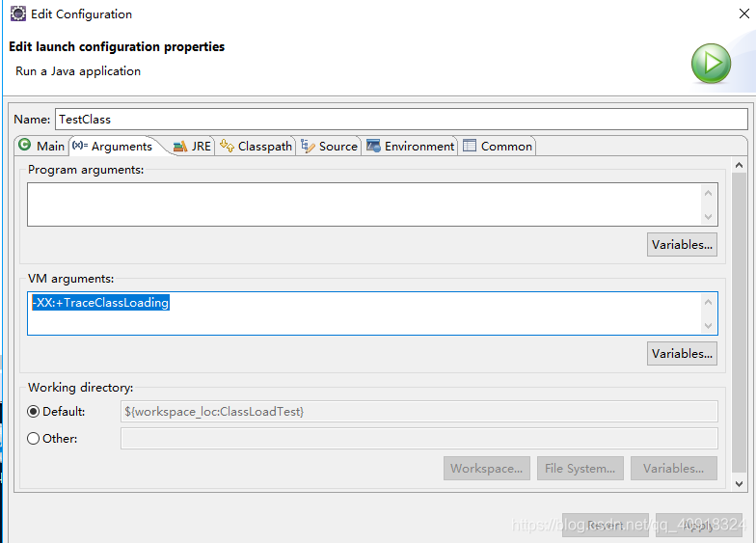Click the main panel scroll up arrow

(x=739, y=165)
